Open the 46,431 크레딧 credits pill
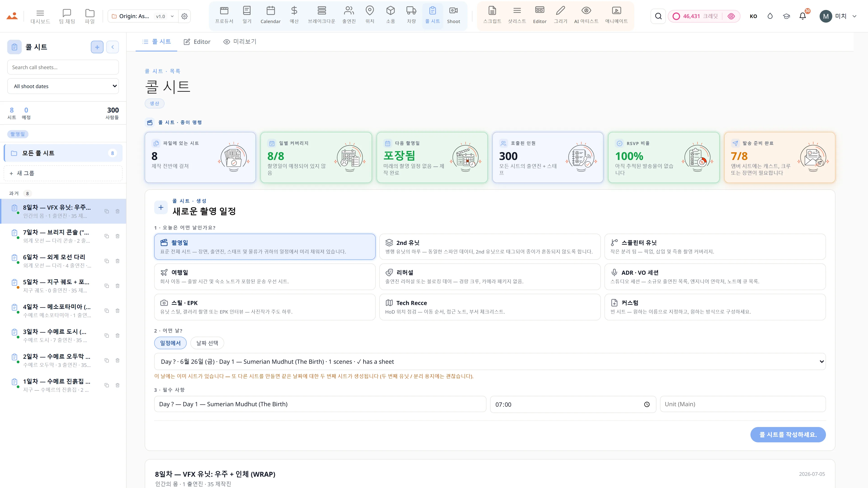 pyautogui.click(x=704, y=16)
